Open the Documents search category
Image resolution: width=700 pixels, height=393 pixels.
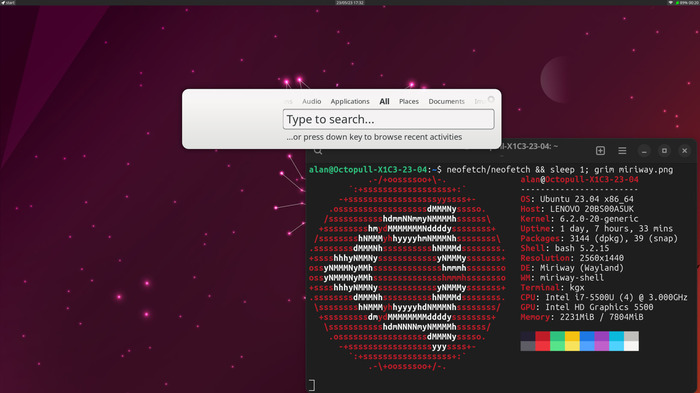[x=446, y=101]
